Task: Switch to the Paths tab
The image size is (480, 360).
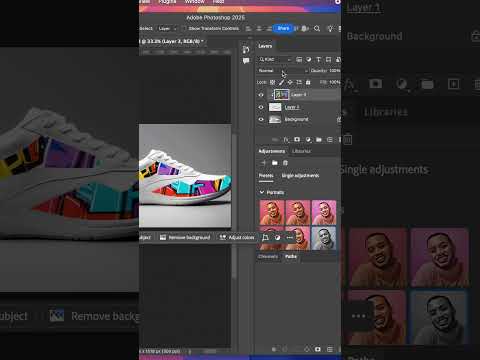Action: pyautogui.click(x=291, y=256)
